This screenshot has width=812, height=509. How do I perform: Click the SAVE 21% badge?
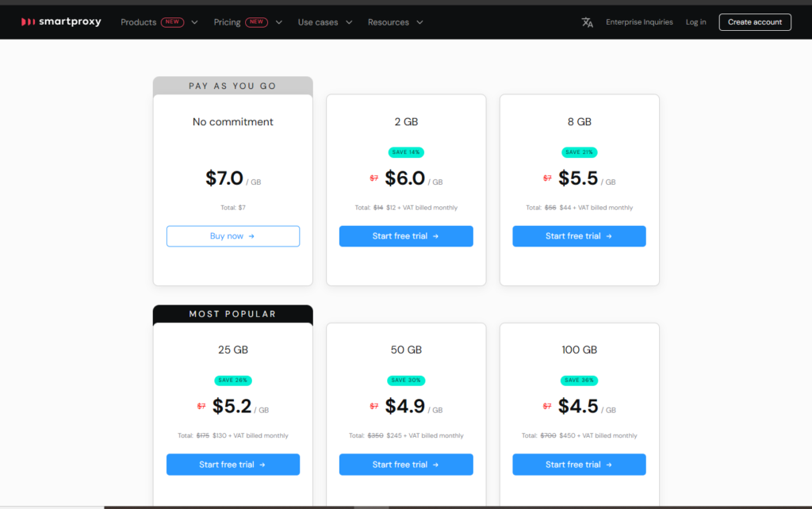click(579, 152)
